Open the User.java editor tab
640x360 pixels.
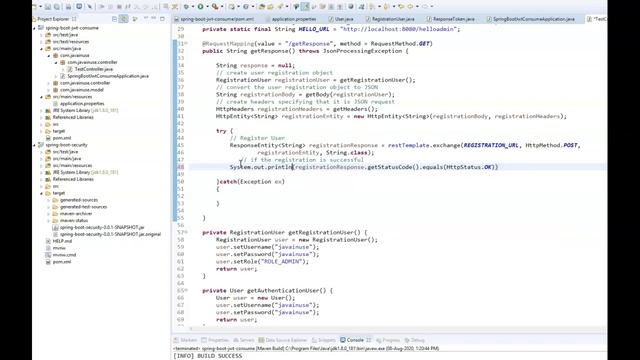tap(341, 19)
